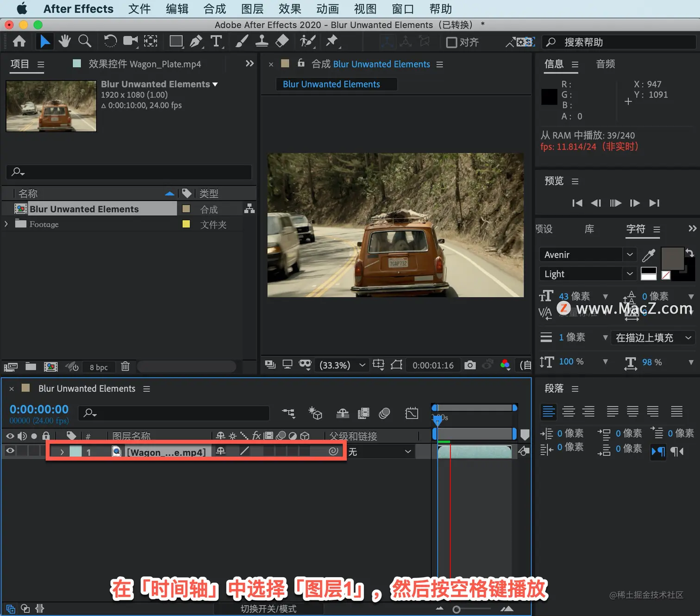Select the Pen tool
This screenshot has height=616, width=700.
pyautogui.click(x=197, y=41)
